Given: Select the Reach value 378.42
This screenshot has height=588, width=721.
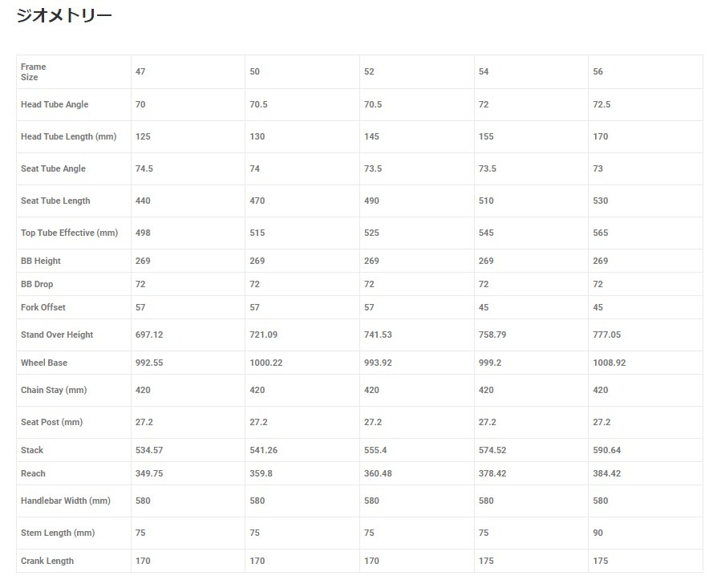Looking at the screenshot, I should point(492,474).
